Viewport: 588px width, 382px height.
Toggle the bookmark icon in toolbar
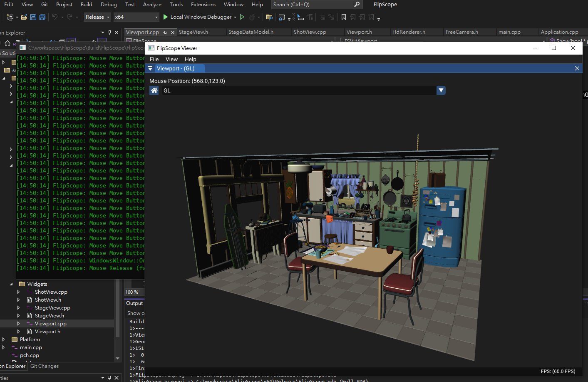pos(343,17)
